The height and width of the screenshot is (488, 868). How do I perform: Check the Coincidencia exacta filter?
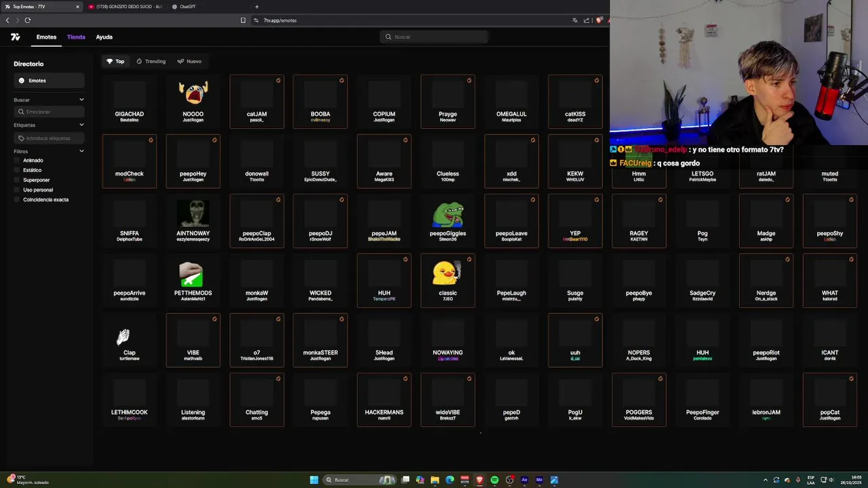pos(17,200)
